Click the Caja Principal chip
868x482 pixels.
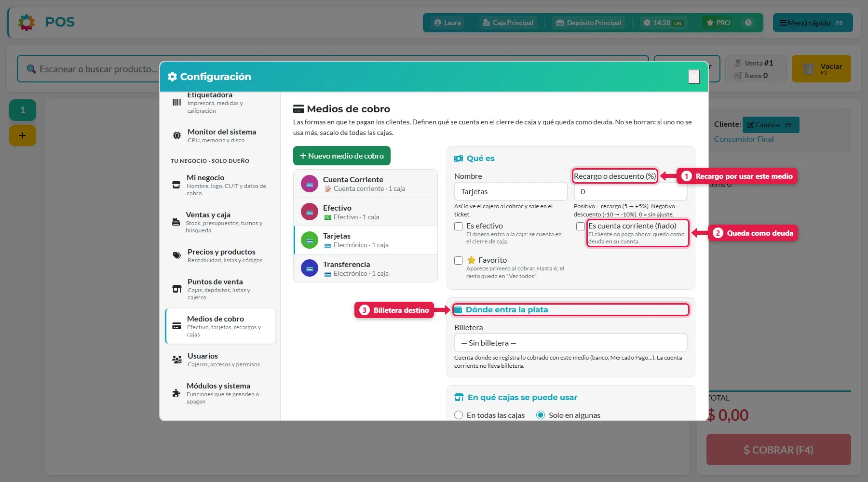pyautogui.click(x=508, y=23)
